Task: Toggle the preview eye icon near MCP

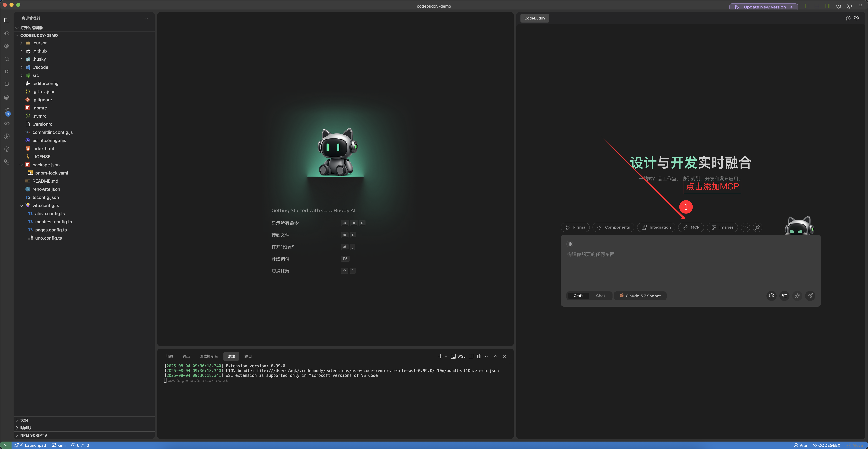Action: click(x=745, y=227)
